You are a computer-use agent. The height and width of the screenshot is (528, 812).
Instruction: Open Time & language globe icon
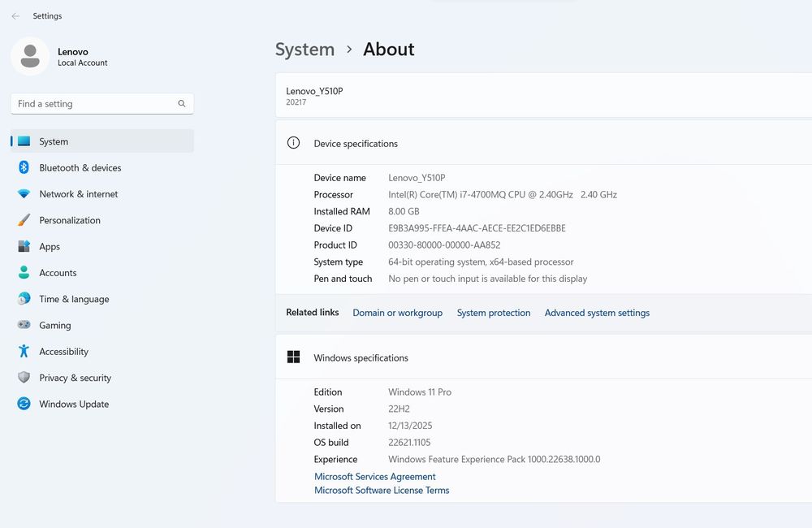pyautogui.click(x=24, y=299)
